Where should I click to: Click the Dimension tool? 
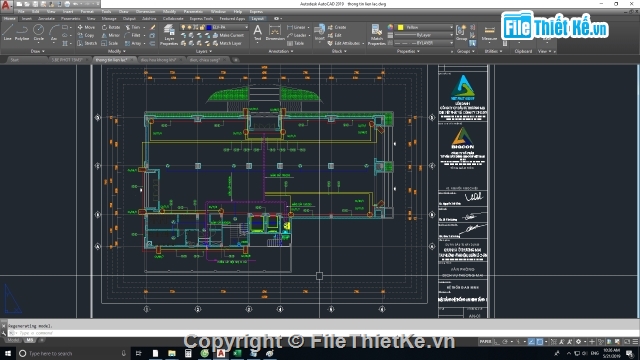coord(275,33)
